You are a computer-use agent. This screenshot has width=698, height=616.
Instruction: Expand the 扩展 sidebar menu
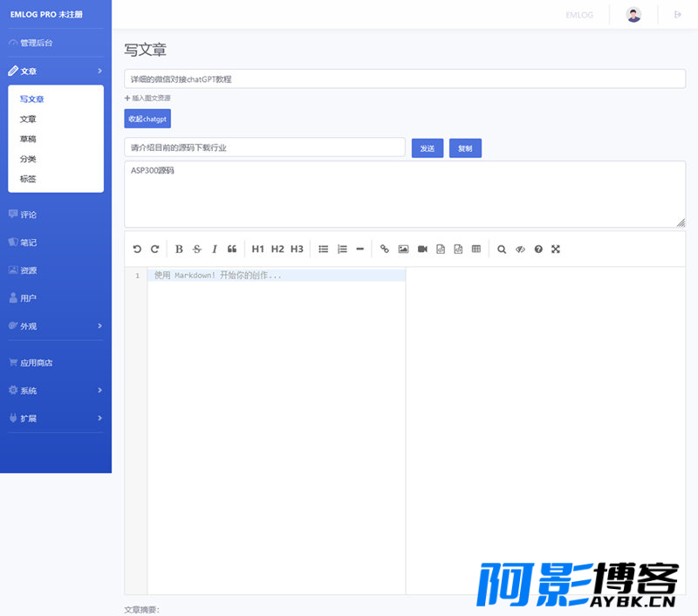(56, 418)
